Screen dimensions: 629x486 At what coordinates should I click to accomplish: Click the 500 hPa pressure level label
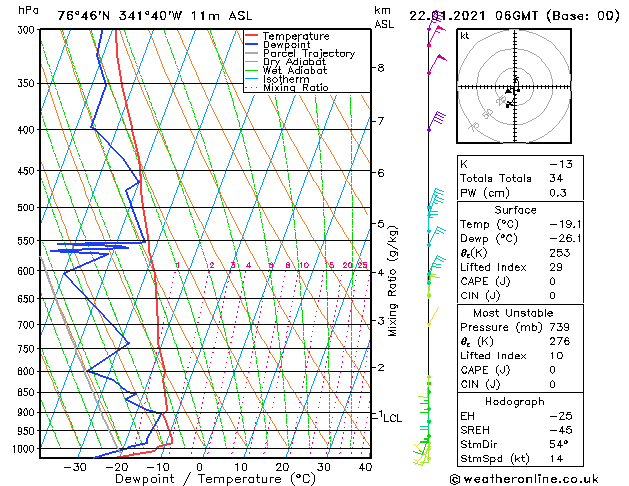click(x=28, y=208)
